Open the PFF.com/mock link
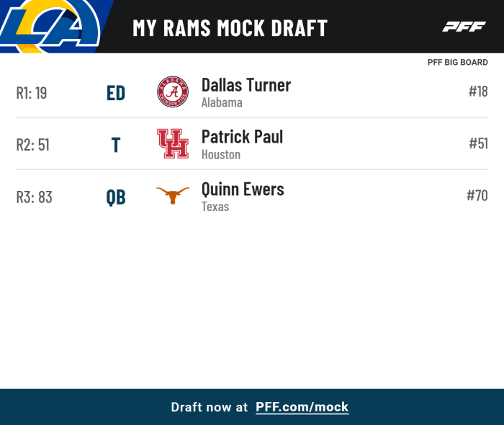504x425 pixels. tap(302, 407)
